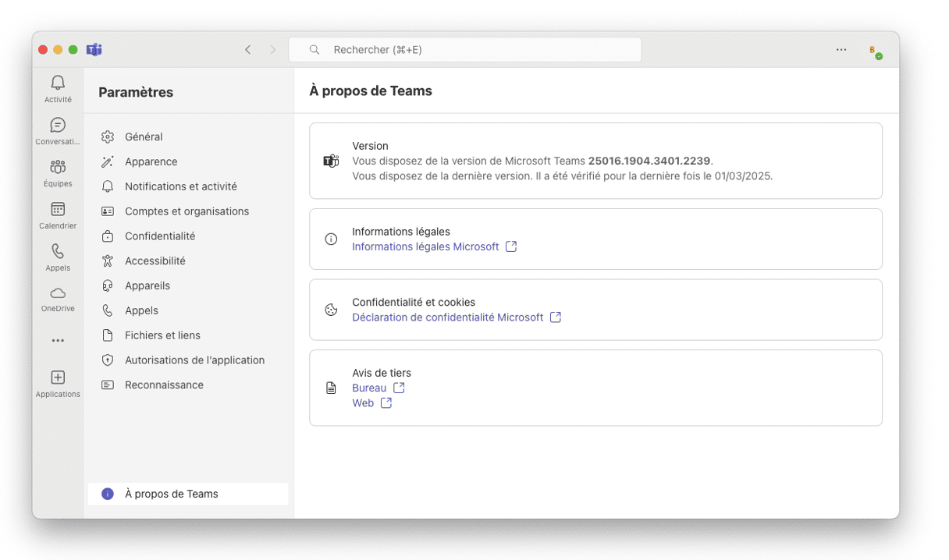The height and width of the screenshot is (560, 949).
Task: Click the Notifications et activité bell icon
Action: (108, 186)
